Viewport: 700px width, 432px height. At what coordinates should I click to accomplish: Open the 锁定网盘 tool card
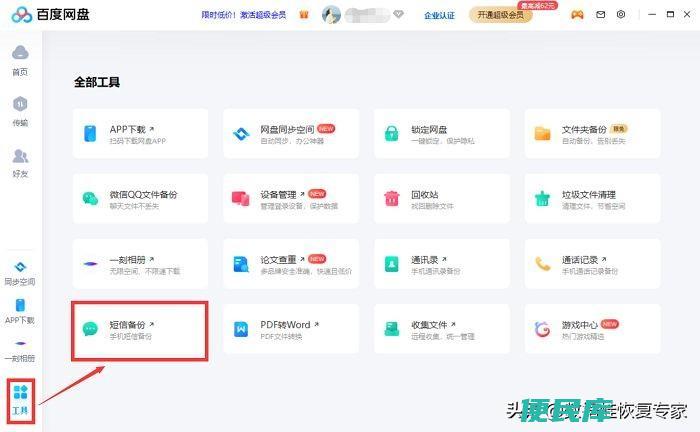442,133
